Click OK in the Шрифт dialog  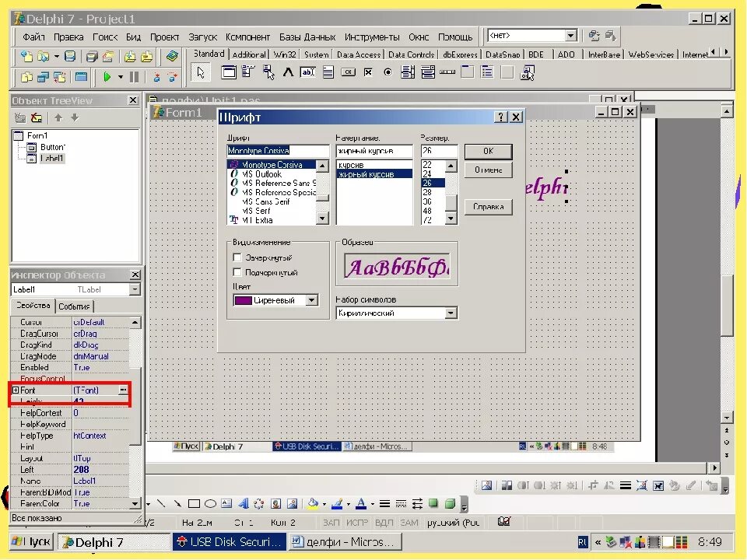point(489,151)
